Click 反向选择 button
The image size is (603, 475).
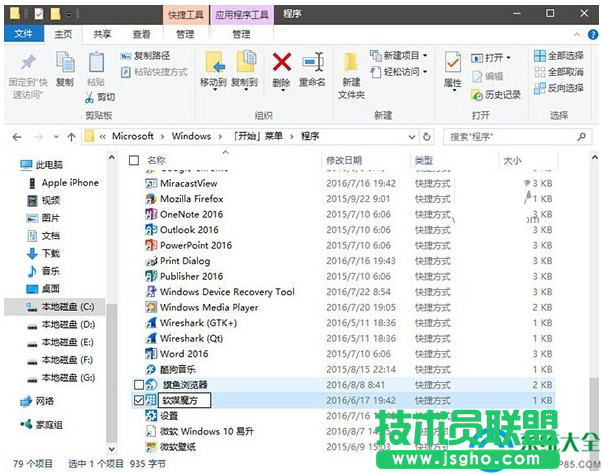click(x=559, y=88)
